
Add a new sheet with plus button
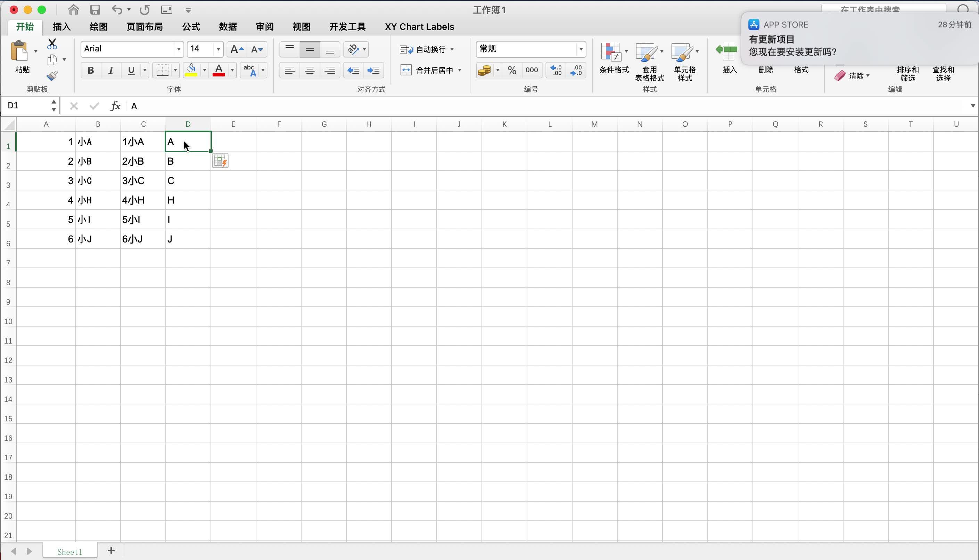click(x=111, y=551)
